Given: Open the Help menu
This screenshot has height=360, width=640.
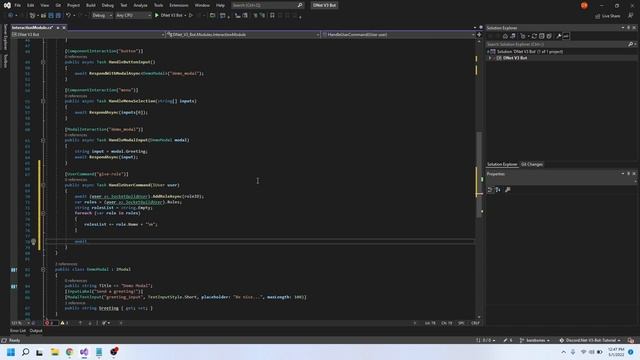Looking at the screenshot, I should click(x=220, y=5).
